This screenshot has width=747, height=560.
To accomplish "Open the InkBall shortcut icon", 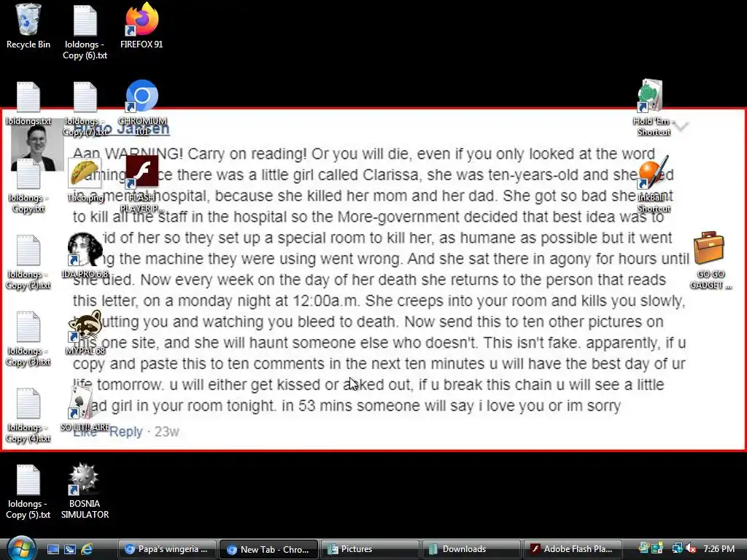I will [653, 184].
